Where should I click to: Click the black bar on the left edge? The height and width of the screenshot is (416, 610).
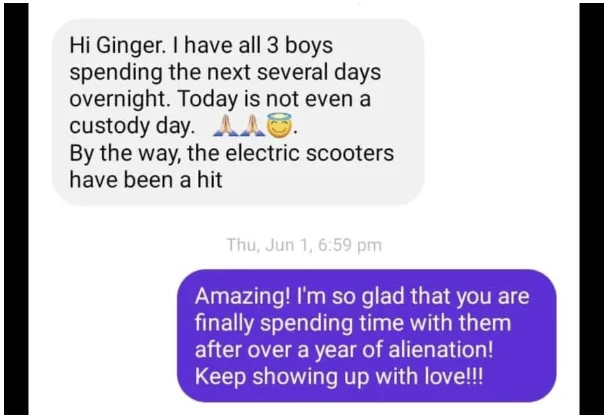(16, 209)
